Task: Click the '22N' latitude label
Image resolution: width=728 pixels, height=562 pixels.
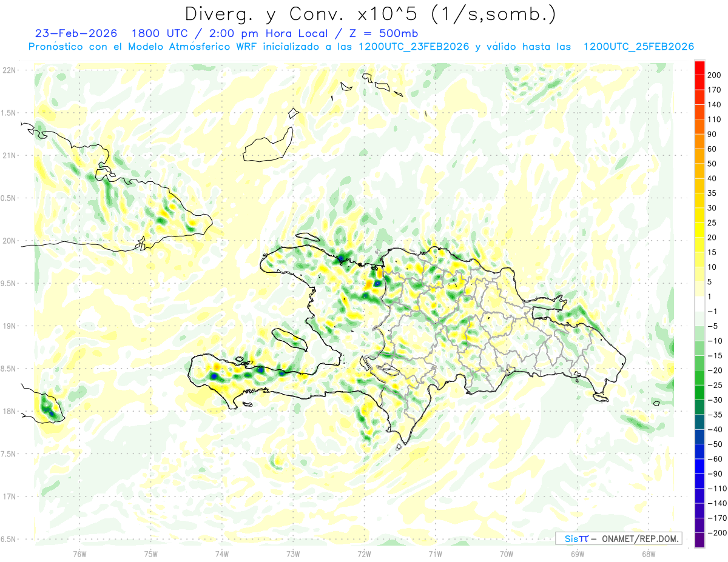Action: (8, 70)
